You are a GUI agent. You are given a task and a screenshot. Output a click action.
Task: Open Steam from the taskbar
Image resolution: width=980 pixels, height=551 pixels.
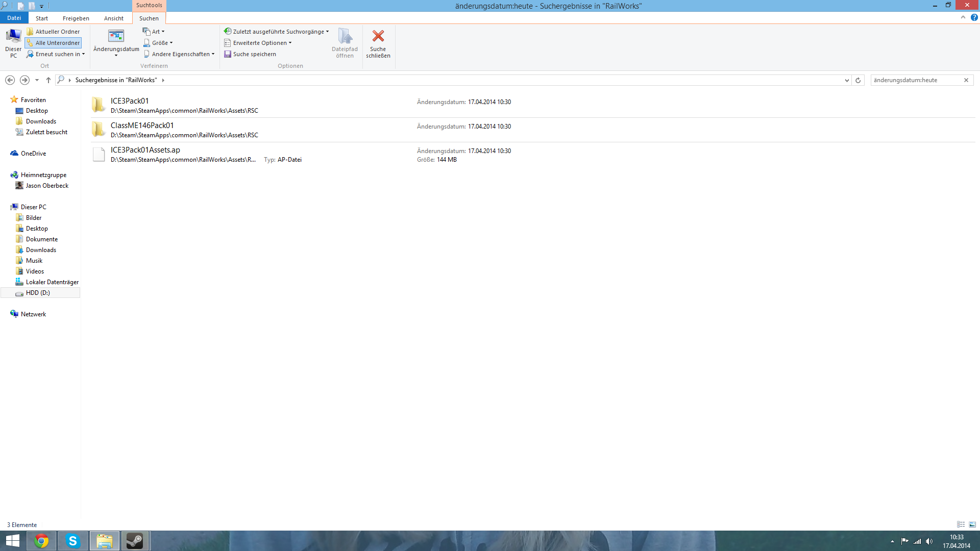135,541
